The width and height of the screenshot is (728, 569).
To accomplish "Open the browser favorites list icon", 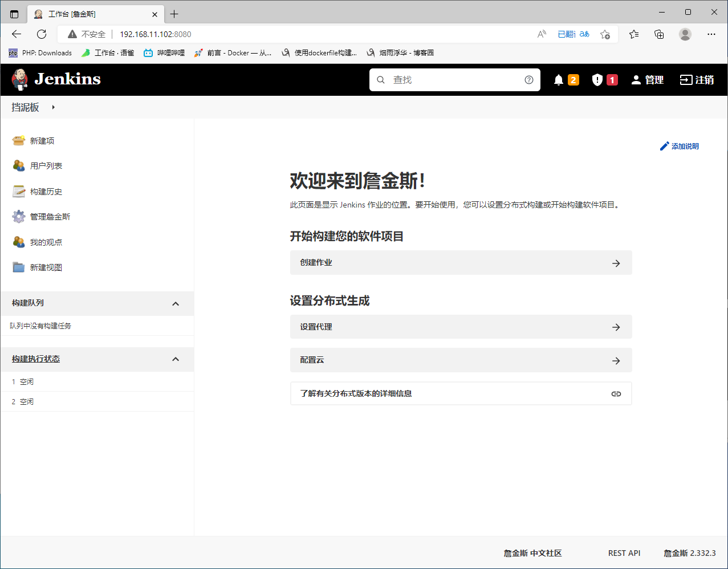I will point(634,34).
